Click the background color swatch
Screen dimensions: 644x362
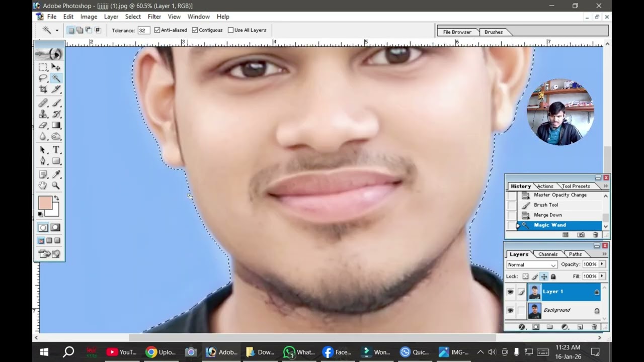pyautogui.click(x=55, y=213)
